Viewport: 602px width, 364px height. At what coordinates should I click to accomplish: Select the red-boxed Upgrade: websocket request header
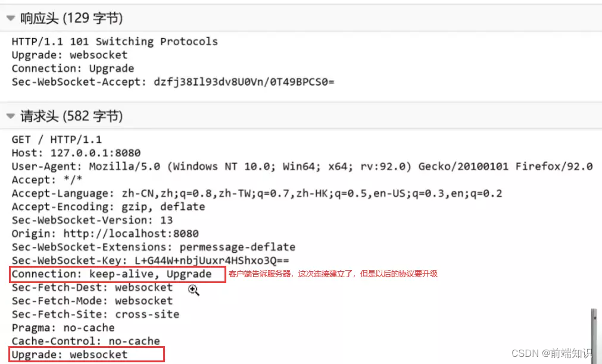83,354
